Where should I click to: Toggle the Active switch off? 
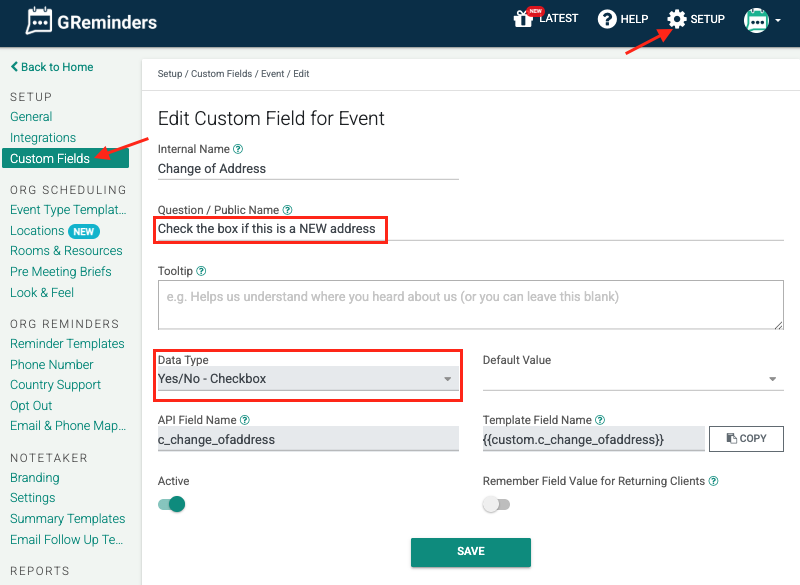(x=172, y=504)
